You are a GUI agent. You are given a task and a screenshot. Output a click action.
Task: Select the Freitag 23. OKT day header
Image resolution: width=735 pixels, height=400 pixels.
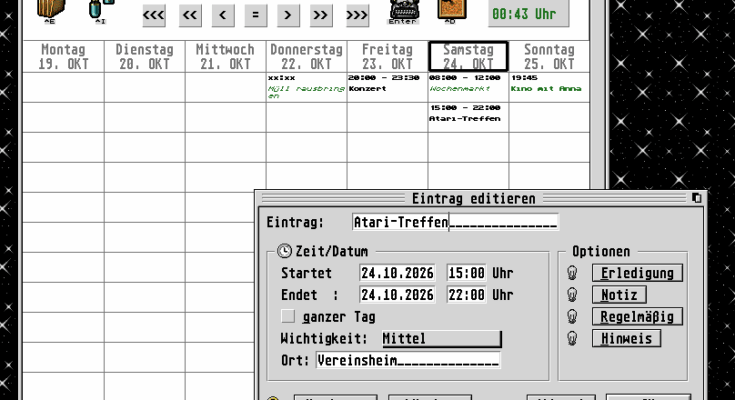tap(387, 56)
